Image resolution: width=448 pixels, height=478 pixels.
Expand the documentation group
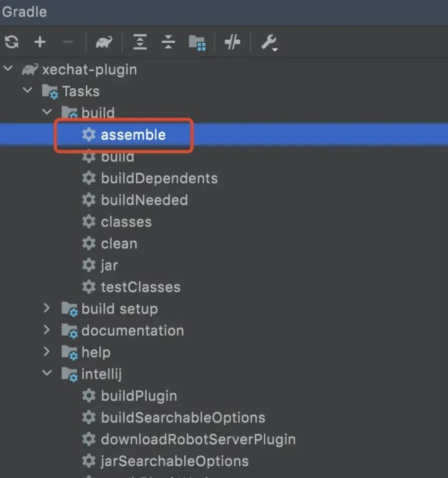coord(47,330)
